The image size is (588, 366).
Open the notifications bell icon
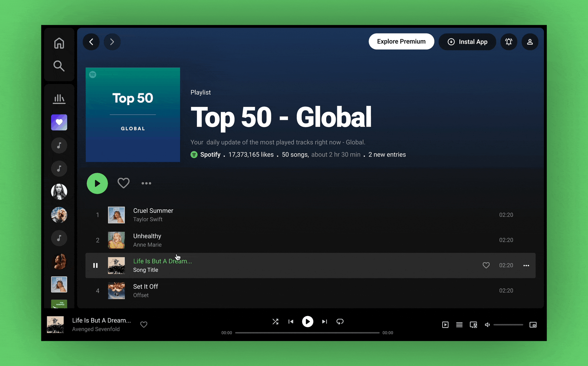509,42
